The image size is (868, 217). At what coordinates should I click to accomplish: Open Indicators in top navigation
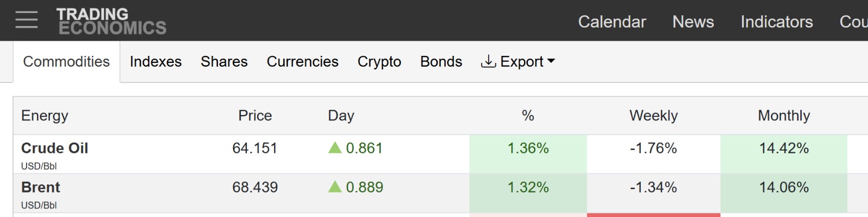tap(776, 22)
